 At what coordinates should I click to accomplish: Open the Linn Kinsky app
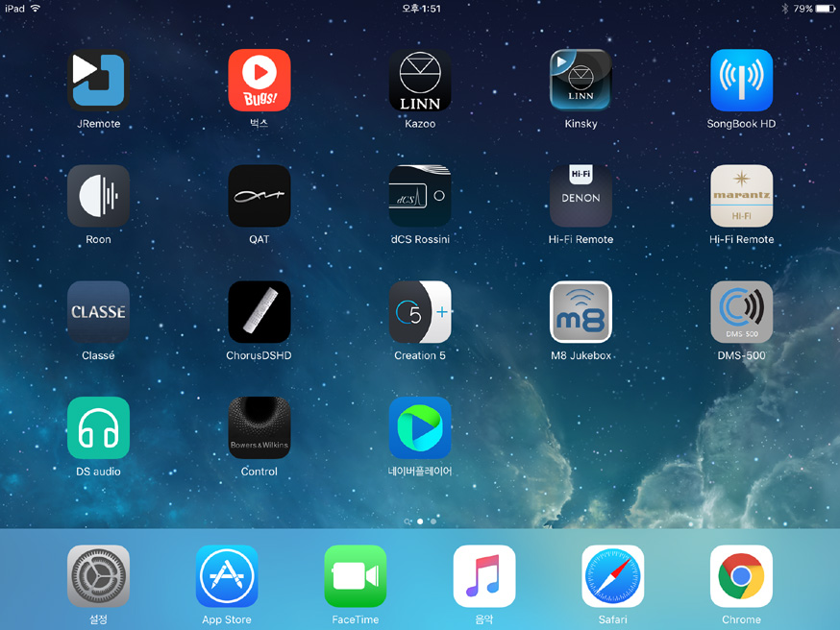(x=581, y=80)
